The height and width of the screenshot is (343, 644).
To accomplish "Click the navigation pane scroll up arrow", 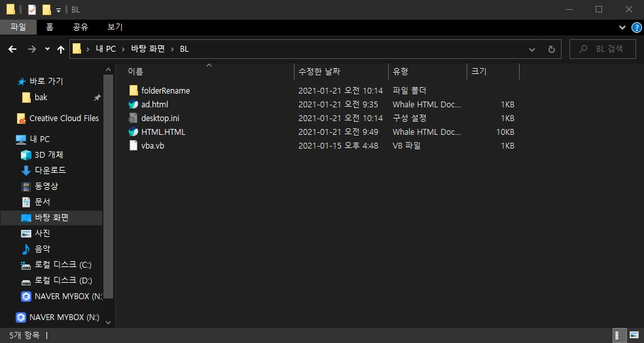I will 109,69.
